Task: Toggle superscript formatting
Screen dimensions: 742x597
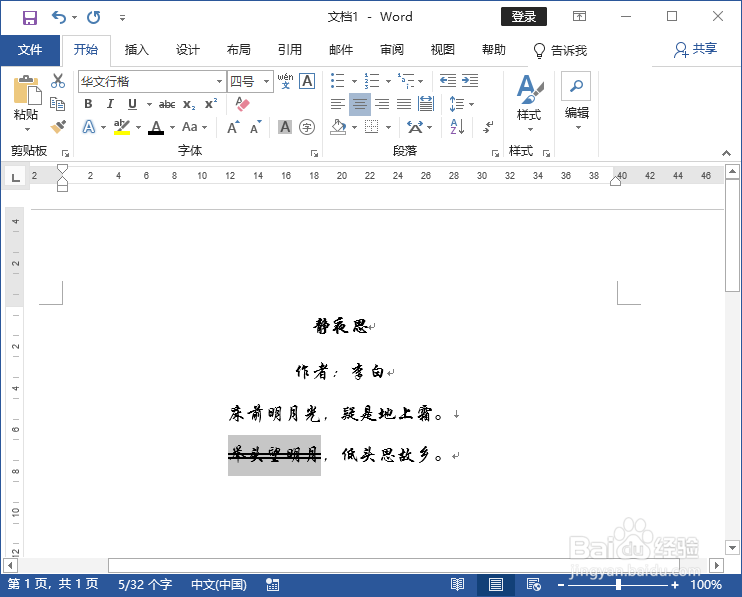Action: click(211, 104)
